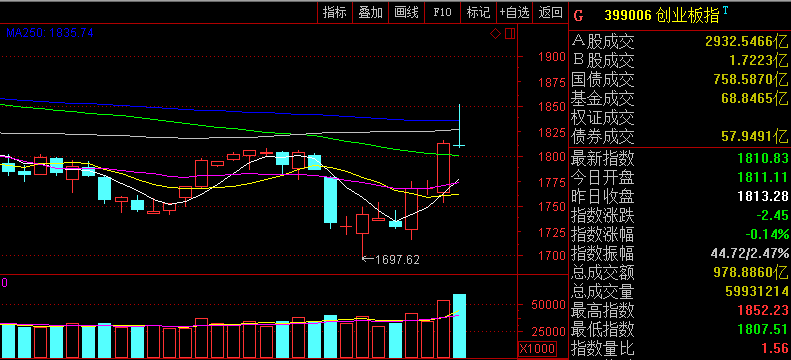The width and height of the screenshot is (791, 360).
Task: Click the red diamond icon above the chart
Action: pos(495,34)
